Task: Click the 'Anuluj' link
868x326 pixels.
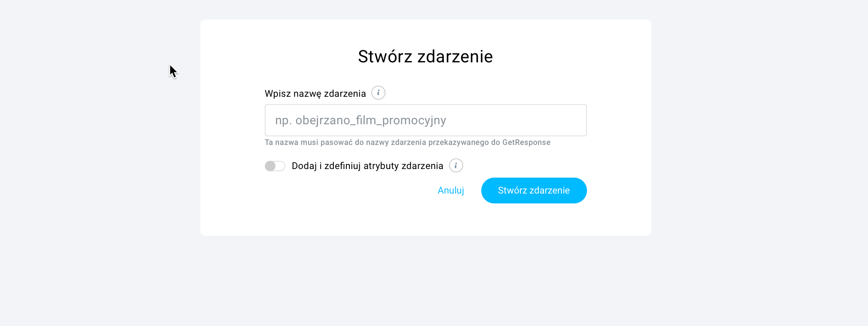Action: (x=451, y=191)
